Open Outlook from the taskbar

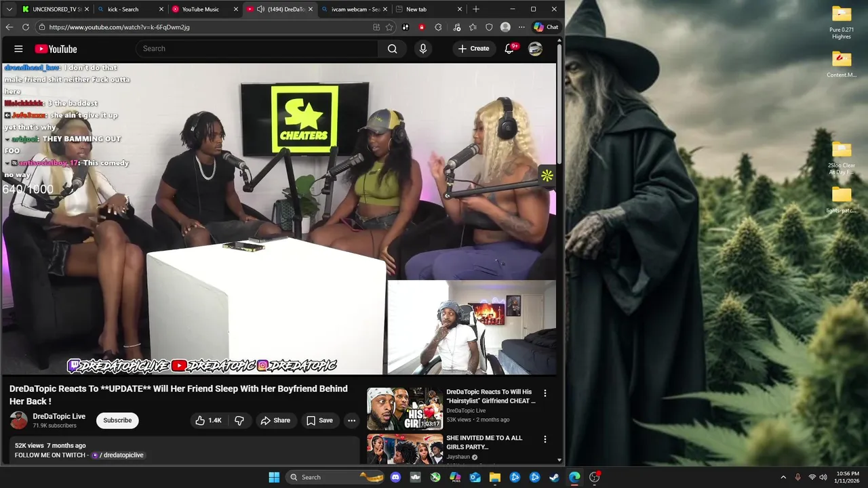pos(475,477)
